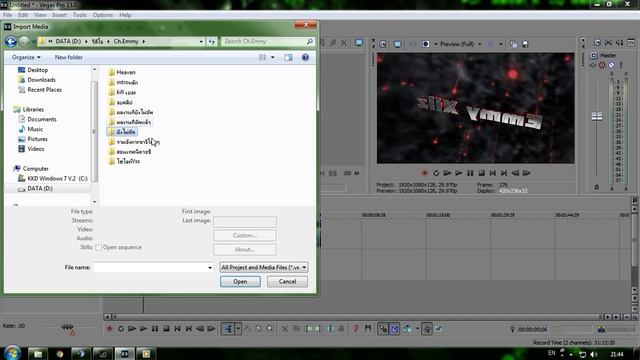Open the Edit menu

click(23, 15)
